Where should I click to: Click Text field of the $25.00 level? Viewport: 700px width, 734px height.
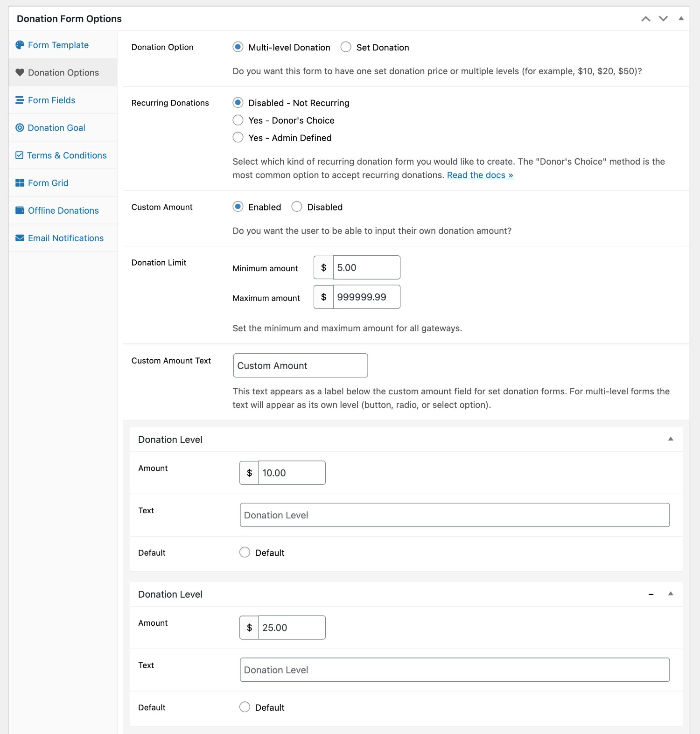[455, 670]
